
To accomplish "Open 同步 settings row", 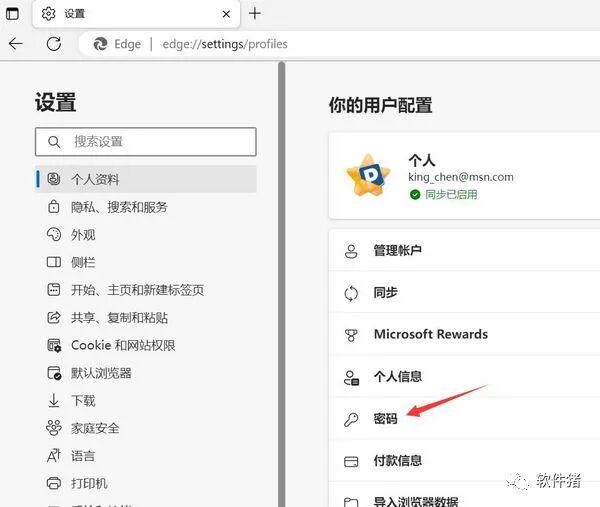I will (464, 292).
